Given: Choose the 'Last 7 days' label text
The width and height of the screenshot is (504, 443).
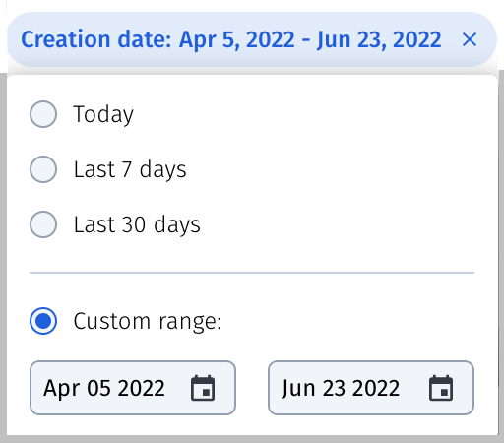Looking at the screenshot, I should click(130, 169).
